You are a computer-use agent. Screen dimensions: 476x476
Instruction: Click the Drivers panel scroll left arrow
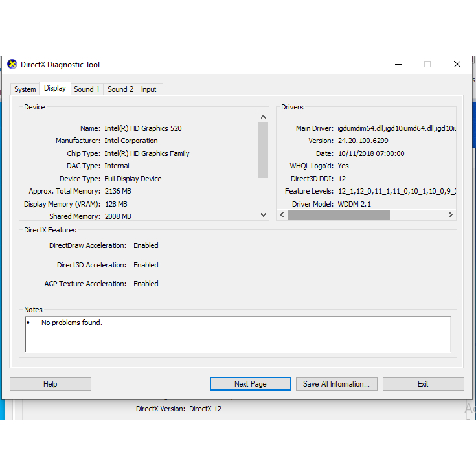coord(282,215)
